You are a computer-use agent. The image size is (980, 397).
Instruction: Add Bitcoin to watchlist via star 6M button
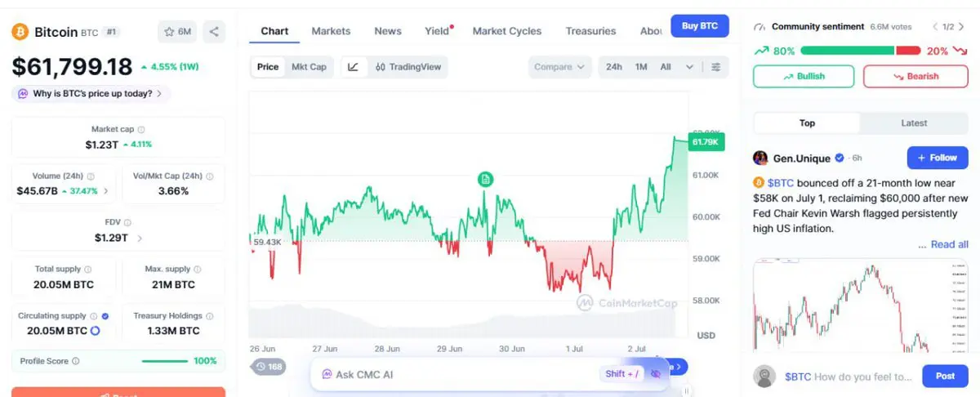tap(177, 32)
